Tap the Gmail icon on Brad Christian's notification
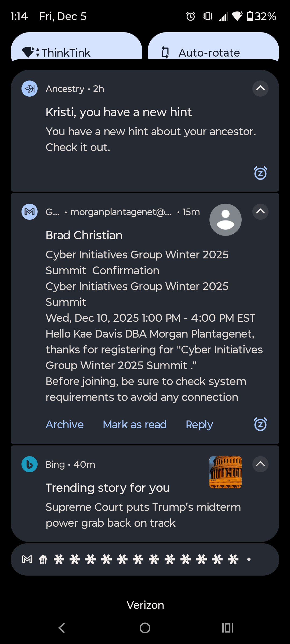 pyautogui.click(x=29, y=212)
